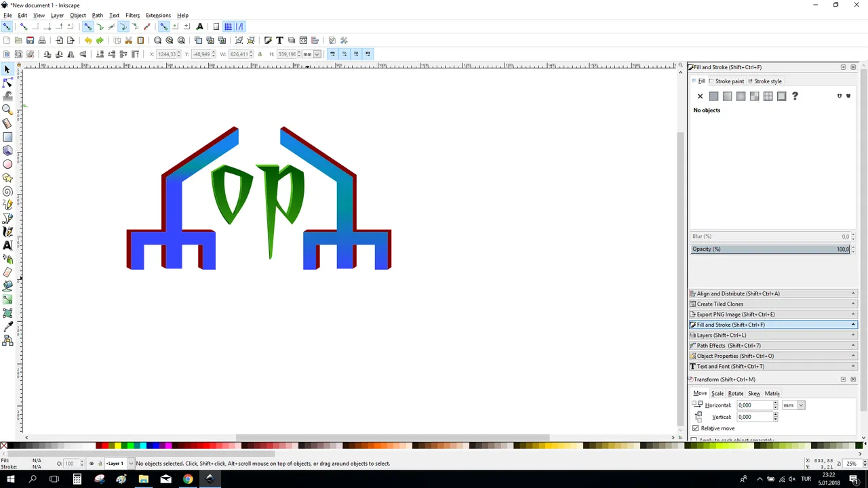Toggle the snap to guides button

(x=239, y=26)
